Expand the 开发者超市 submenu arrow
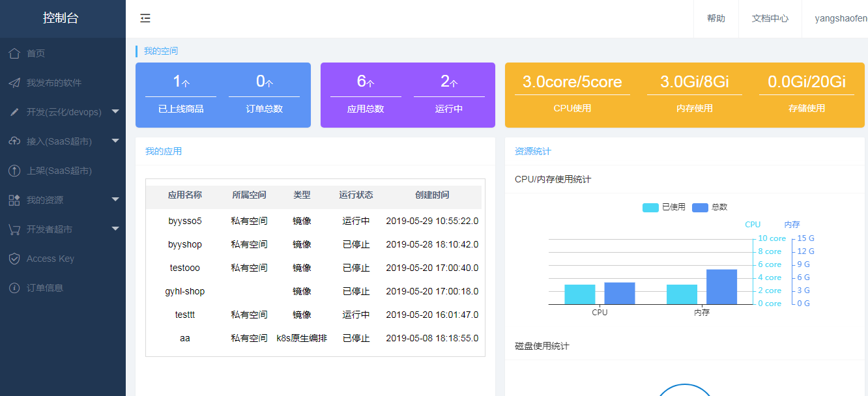868x396 pixels. tap(115, 229)
